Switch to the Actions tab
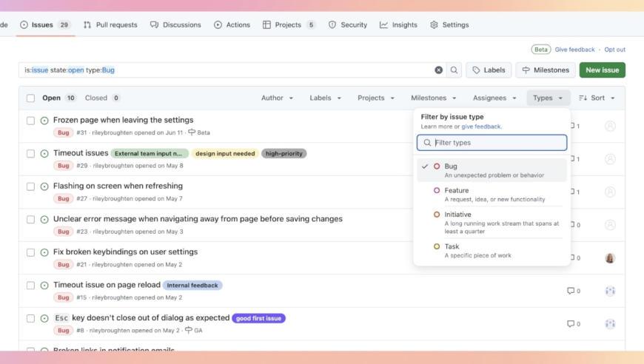The height and width of the screenshot is (364, 644). pyautogui.click(x=232, y=25)
